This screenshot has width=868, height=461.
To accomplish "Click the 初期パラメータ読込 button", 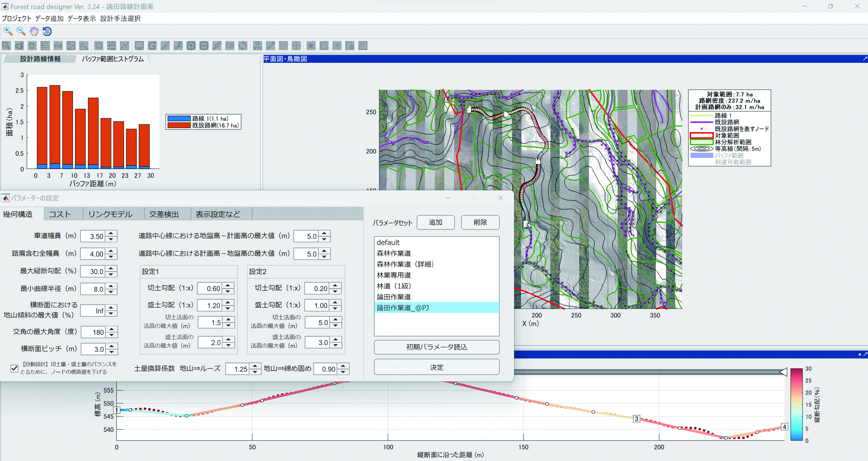I will point(436,347).
